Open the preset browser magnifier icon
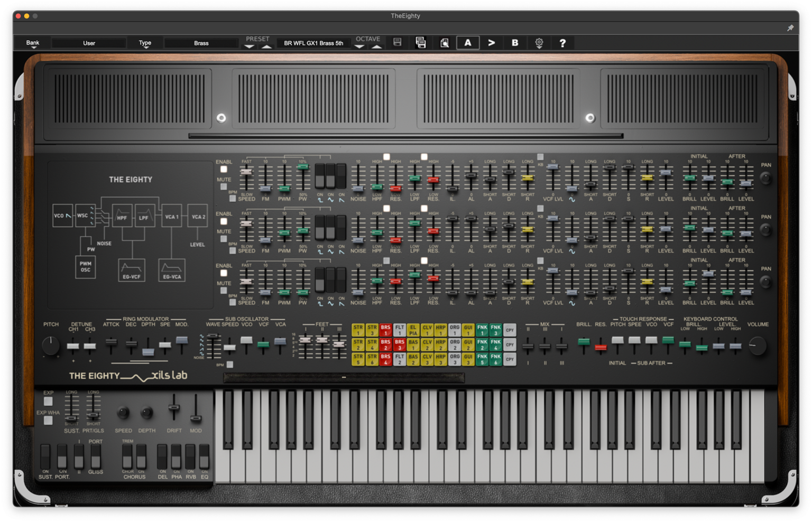812x522 pixels. click(x=445, y=43)
